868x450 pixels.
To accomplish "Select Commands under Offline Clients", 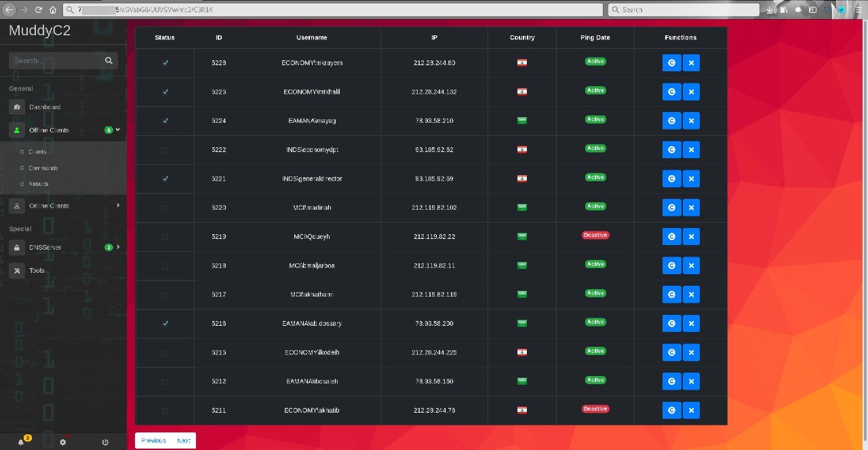I will 43,168.
